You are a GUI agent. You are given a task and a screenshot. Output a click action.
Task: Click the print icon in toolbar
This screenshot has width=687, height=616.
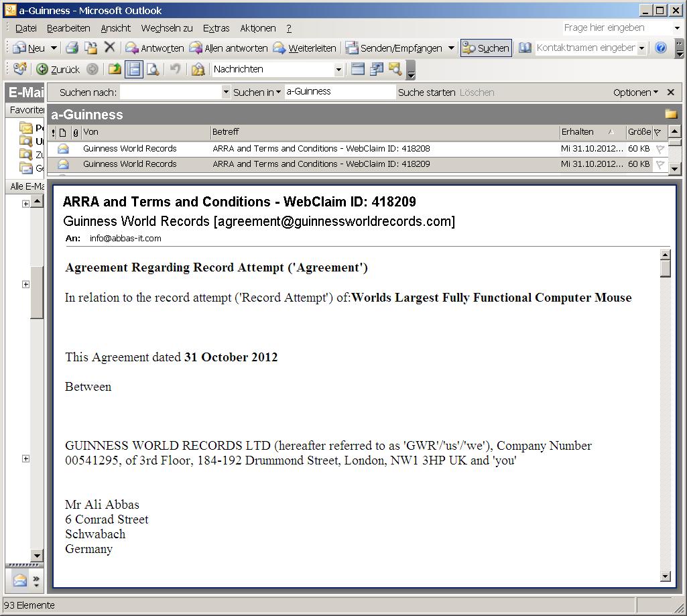pyautogui.click(x=72, y=48)
